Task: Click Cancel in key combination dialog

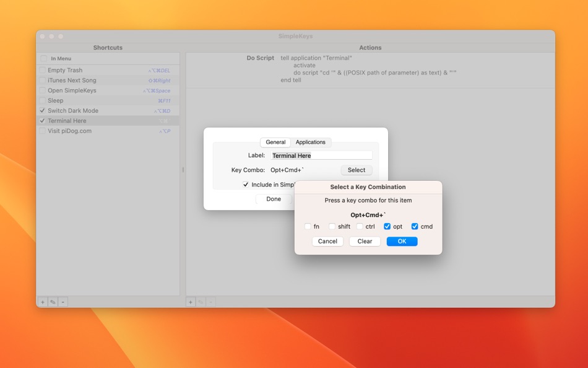Action: (327, 242)
